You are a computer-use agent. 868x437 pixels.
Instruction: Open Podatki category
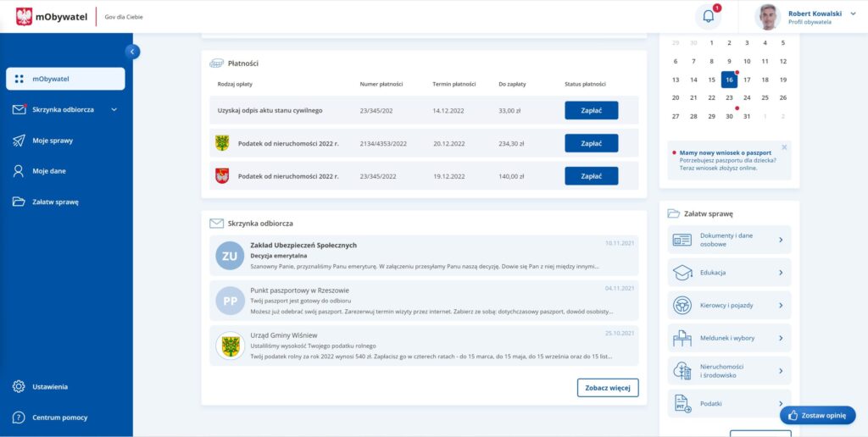729,404
